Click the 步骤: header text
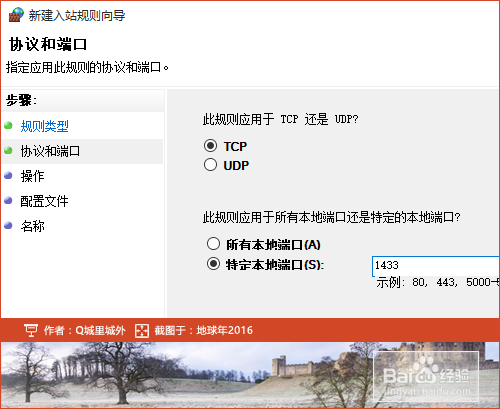Viewport: 500px width, 409px height. click(21, 100)
